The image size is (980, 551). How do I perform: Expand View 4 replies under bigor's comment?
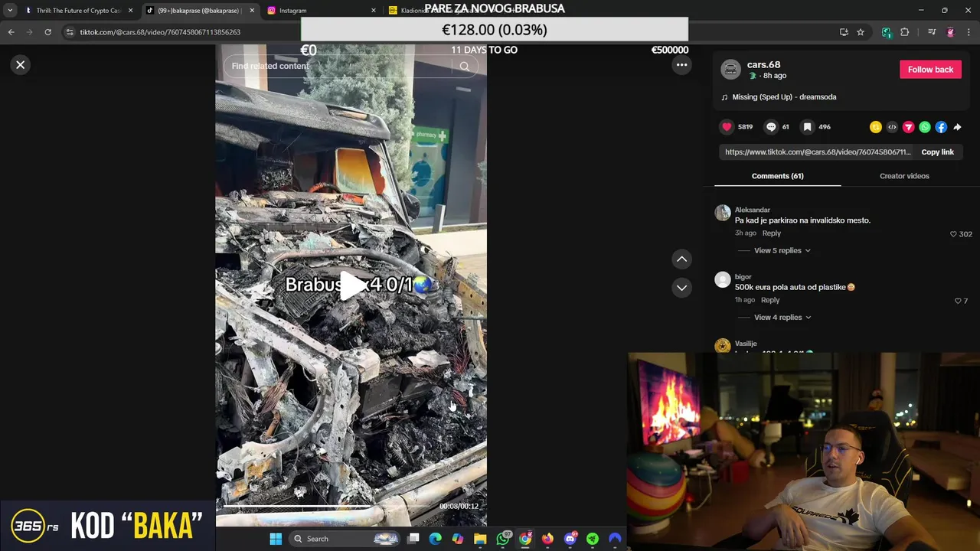coord(782,318)
